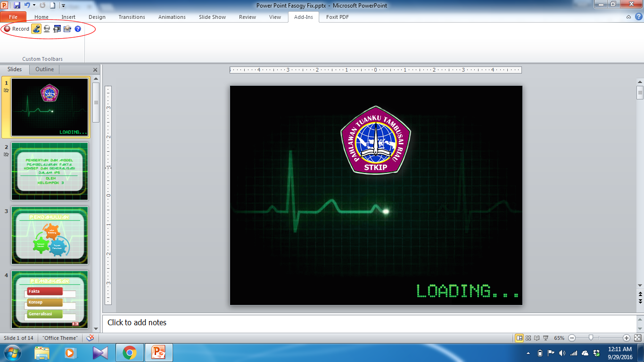Screen dimensions: 644x362
Task: Click the slide thumbnail panel scroll up arrow
Action: point(96,79)
